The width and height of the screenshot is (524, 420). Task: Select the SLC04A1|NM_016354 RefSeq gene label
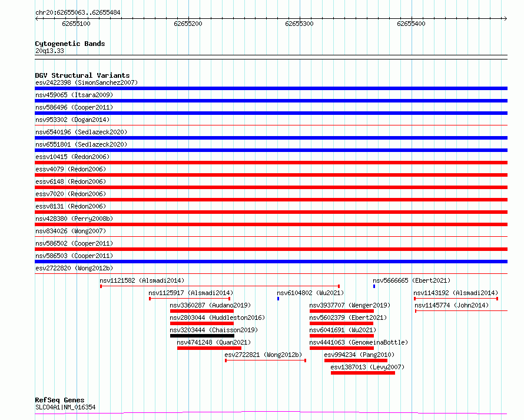[65, 407]
